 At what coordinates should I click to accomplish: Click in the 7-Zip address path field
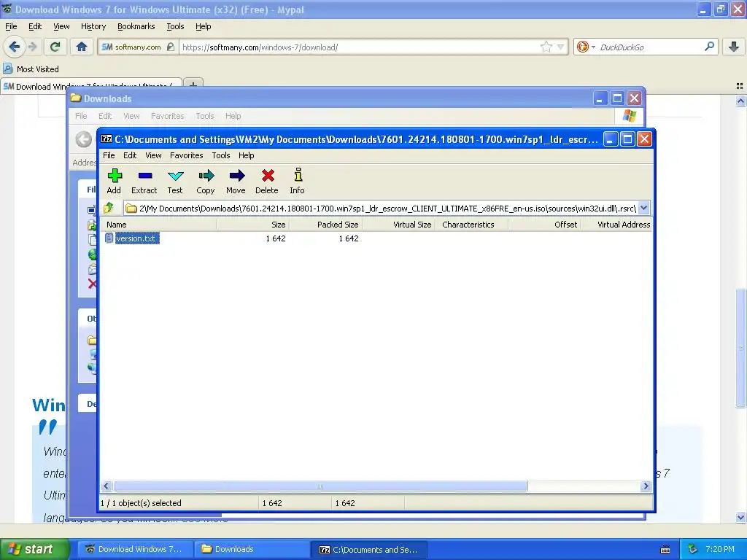381,208
